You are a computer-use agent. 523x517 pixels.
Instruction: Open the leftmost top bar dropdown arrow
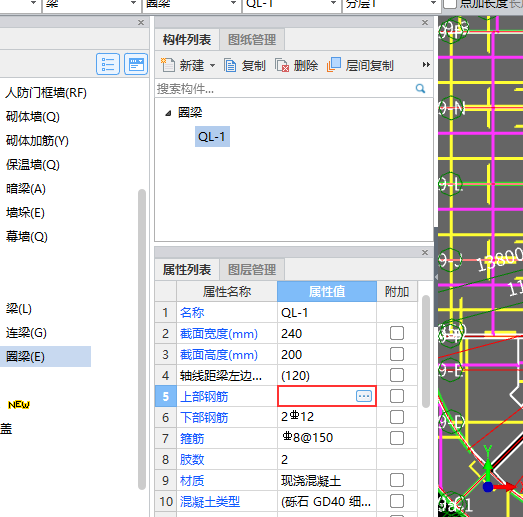pos(33,3)
